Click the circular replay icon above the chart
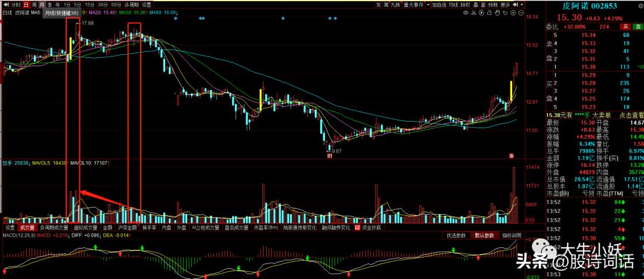644x279 pixels. 481,13
